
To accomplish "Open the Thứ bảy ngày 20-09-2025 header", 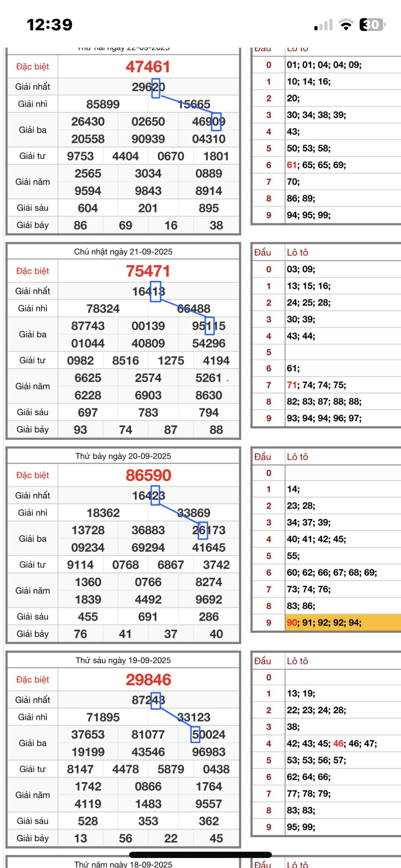I will click(123, 456).
